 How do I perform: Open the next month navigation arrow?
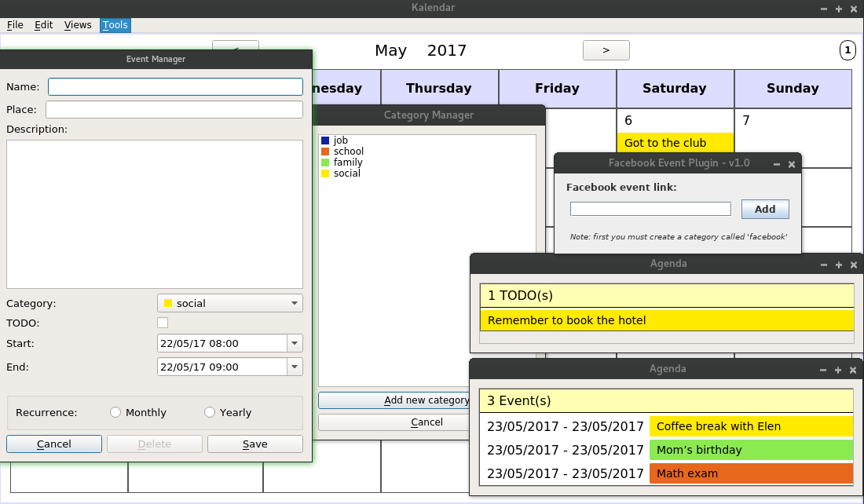point(605,49)
